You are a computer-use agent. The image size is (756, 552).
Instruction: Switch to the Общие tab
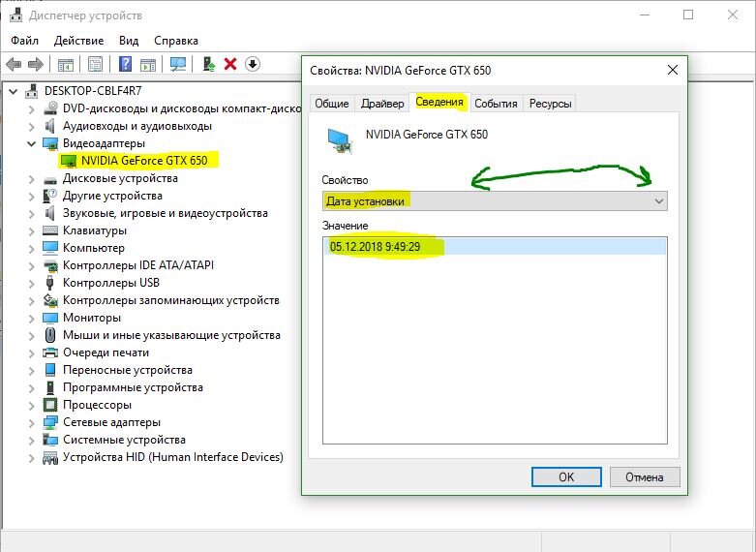[332, 104]
